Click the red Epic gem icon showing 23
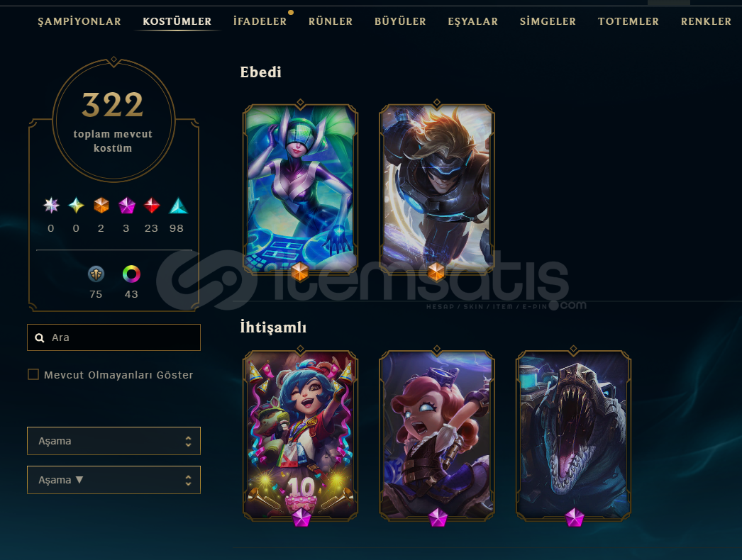This screenshot has height=560, width=742. [x=151, y=206]
